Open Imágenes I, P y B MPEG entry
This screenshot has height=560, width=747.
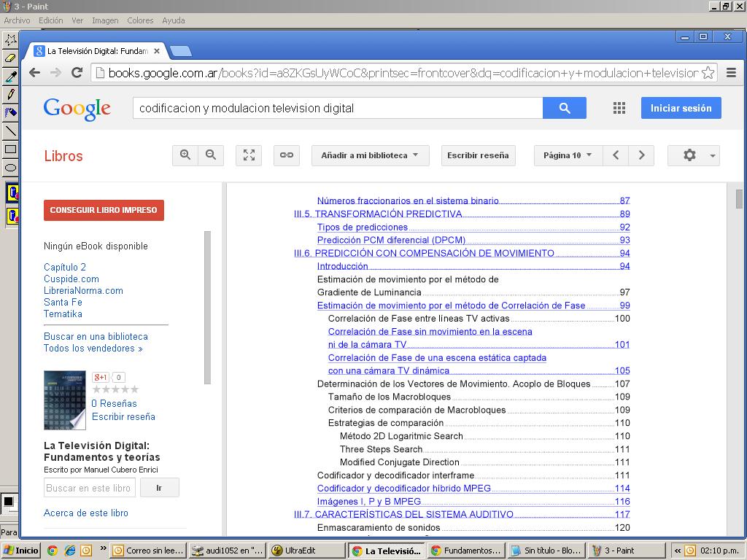(x=473, y=502)
